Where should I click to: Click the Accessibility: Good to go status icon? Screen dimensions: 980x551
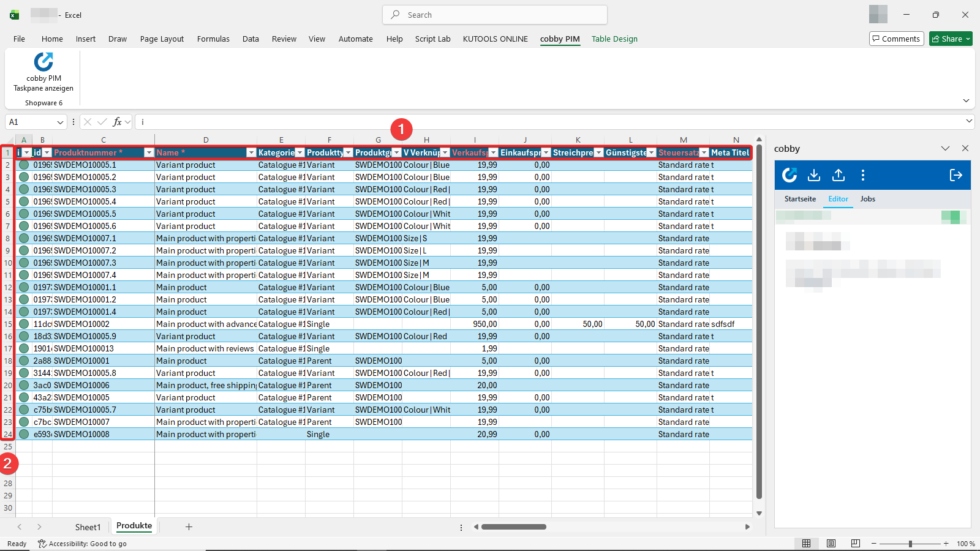coord(42,544)
